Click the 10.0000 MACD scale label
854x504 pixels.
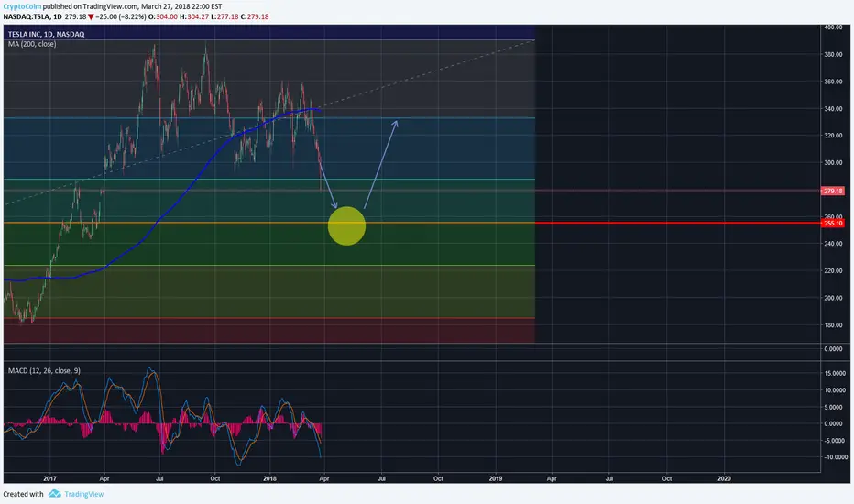click(835, 390)
